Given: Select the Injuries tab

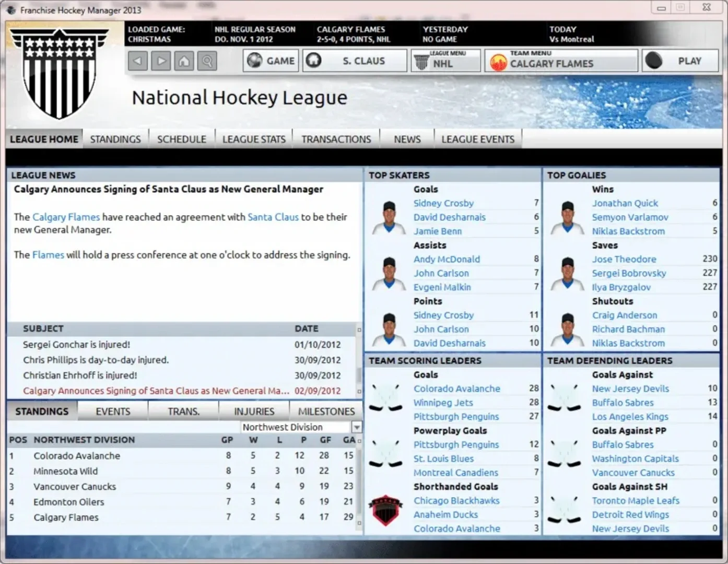Looking at the screenshot, I should click(x=254, y=412).
